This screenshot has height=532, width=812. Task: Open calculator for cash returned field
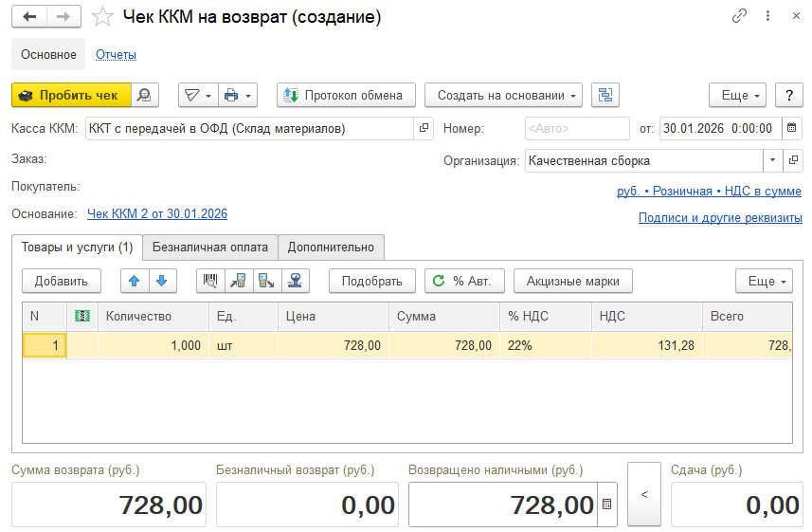(607, 504)
